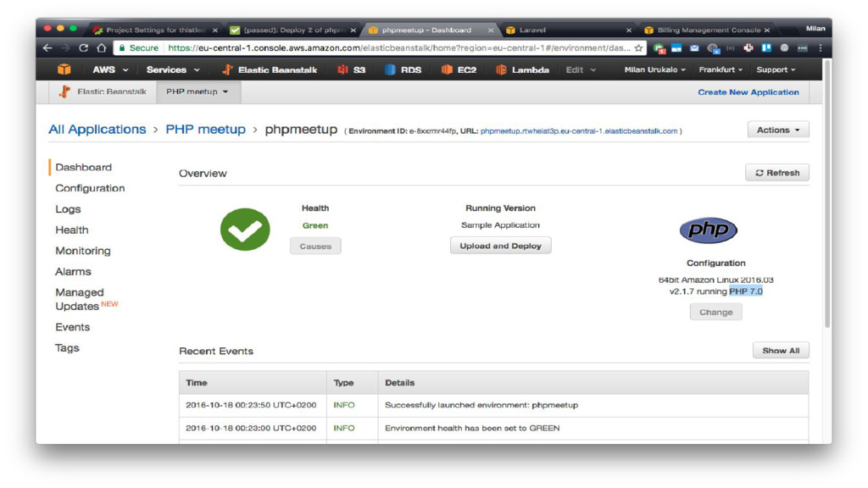
Task: Select 'Successfully launched environment: phpmeetup' text
Action: [481, 405]
